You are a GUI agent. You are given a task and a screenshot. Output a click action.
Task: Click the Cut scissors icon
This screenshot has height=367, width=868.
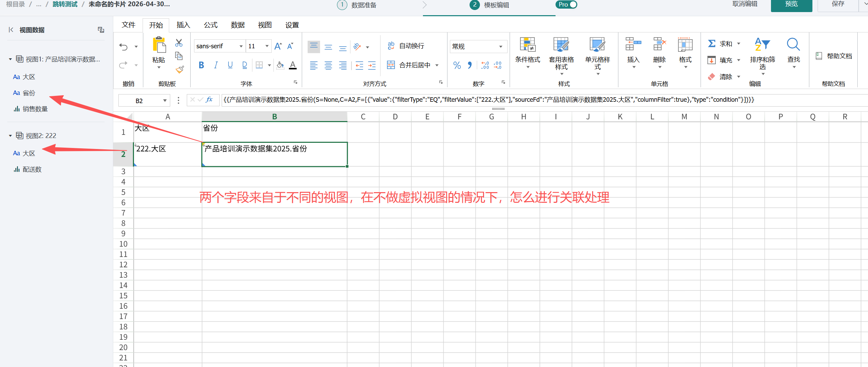179,43
